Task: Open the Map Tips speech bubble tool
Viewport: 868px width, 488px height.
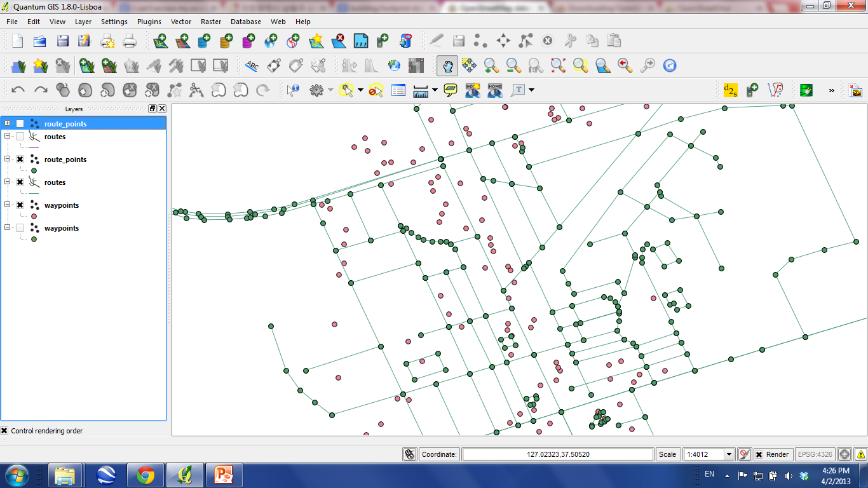Action: coord(451,90)
